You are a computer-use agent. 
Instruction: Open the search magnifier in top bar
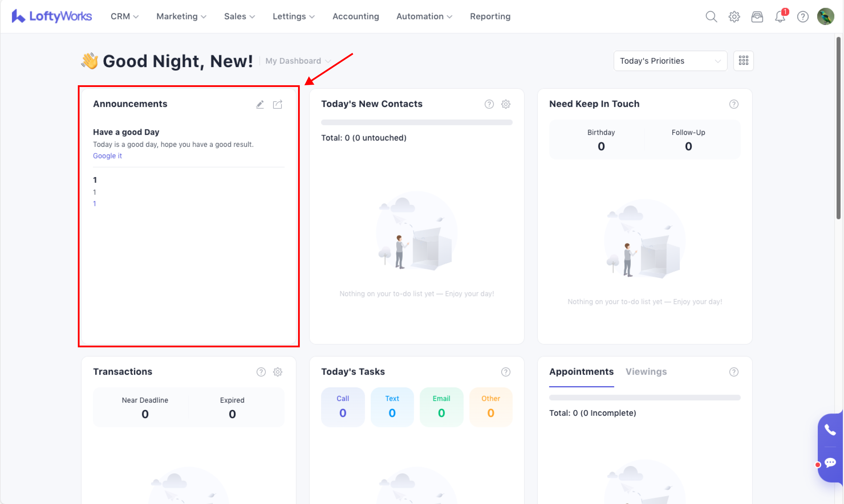(x=711, y=16)
